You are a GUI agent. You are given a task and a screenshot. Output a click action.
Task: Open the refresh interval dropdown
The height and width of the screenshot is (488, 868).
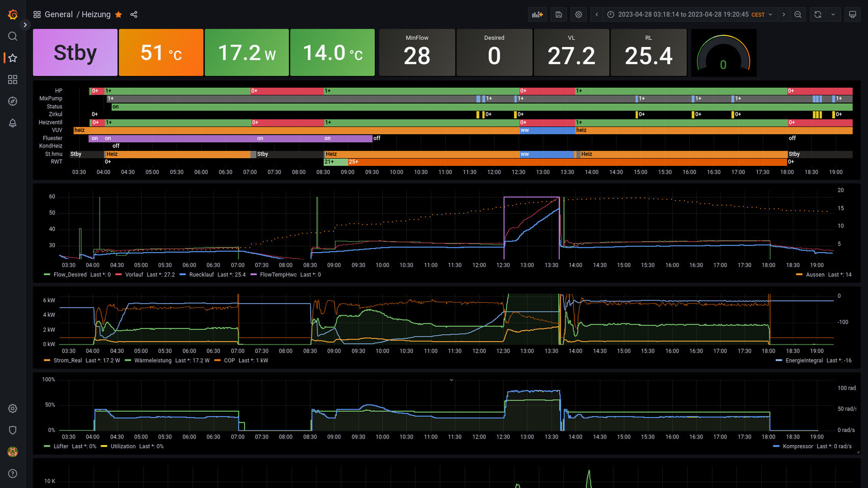833,14
